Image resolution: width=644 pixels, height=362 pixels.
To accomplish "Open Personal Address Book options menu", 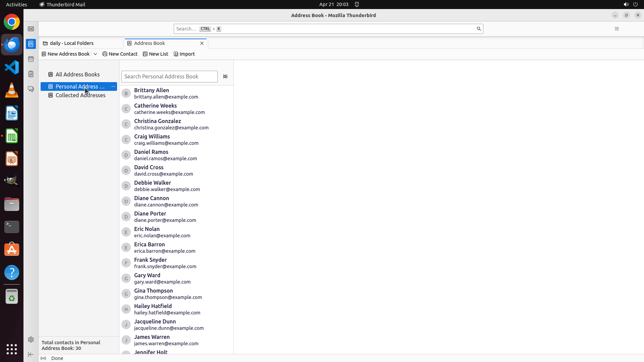I will click(113, 86).
